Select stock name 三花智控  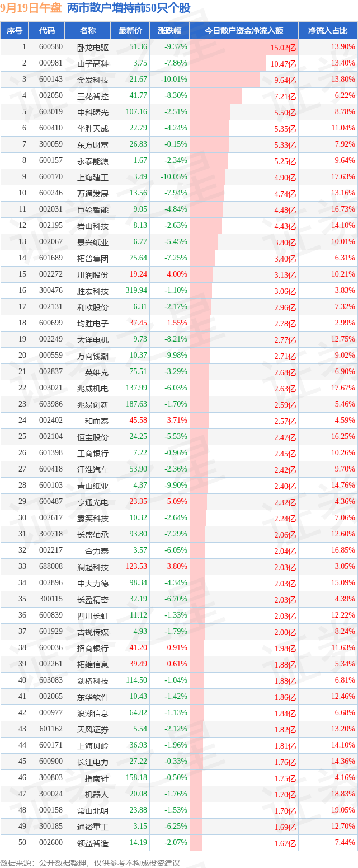click(x=93, y=96)
